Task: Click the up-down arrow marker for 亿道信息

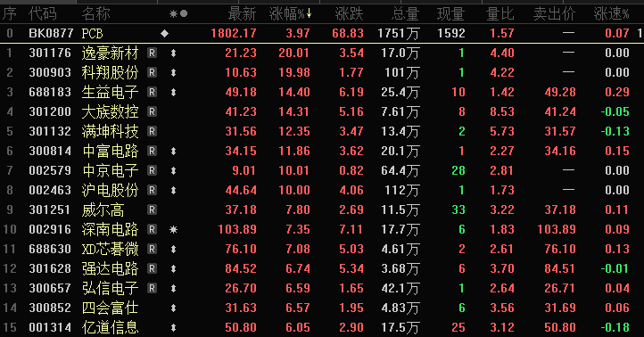Action: [x=173, y=327]
